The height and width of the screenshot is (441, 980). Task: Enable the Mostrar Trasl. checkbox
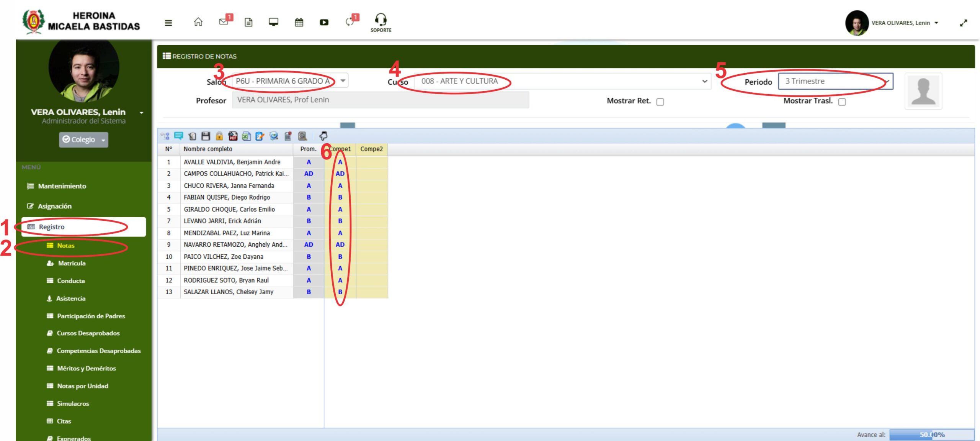point(842,102)
